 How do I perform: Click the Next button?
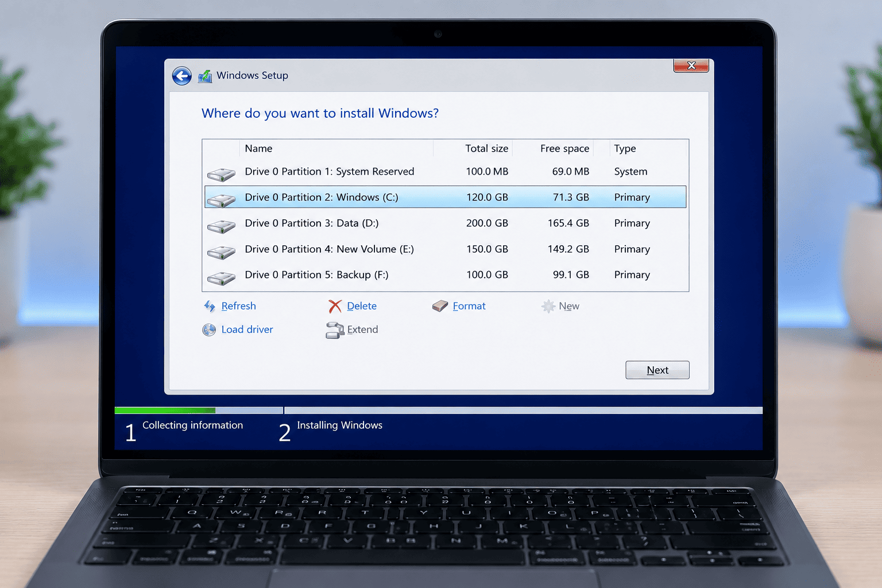coord(657,370)
